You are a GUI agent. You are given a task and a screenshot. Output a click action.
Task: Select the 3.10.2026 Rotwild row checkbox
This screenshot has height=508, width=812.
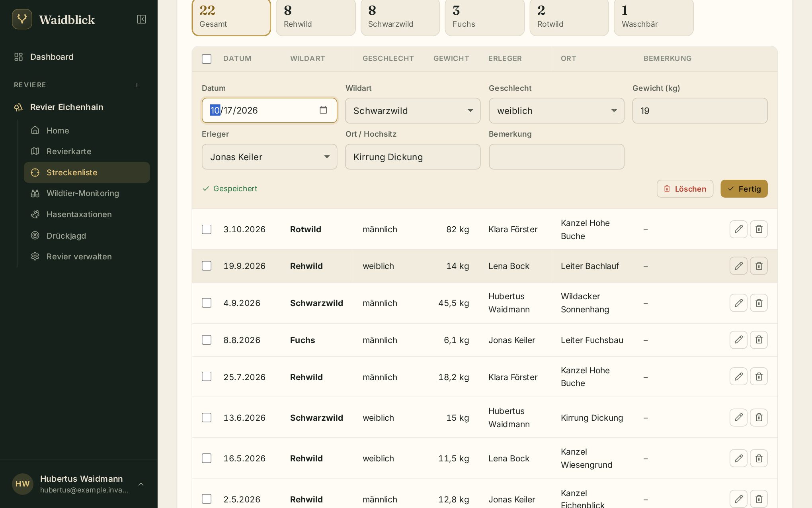[207, 229]
